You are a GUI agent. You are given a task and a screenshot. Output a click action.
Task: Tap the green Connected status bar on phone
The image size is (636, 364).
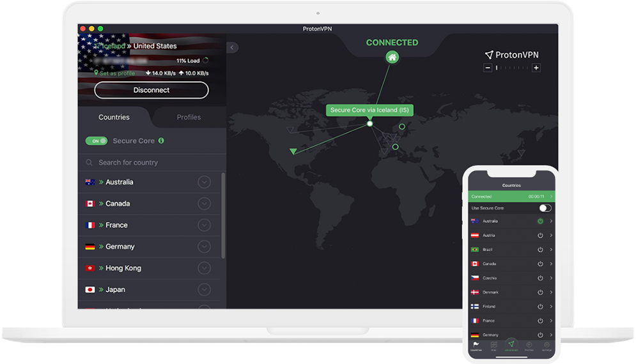point(511,197)
